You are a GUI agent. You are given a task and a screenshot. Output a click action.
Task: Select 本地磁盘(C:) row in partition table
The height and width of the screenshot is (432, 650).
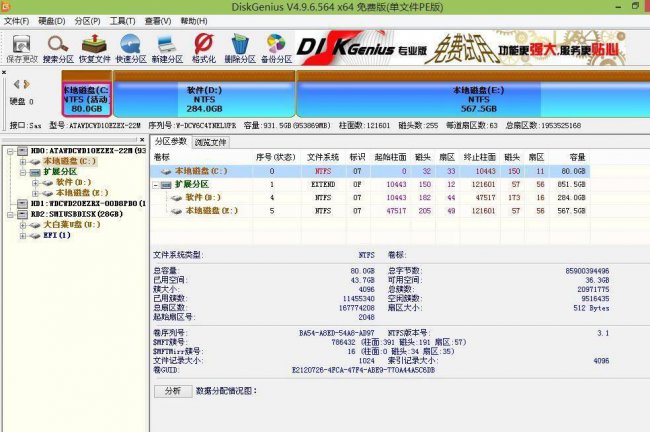coord(370,171)
